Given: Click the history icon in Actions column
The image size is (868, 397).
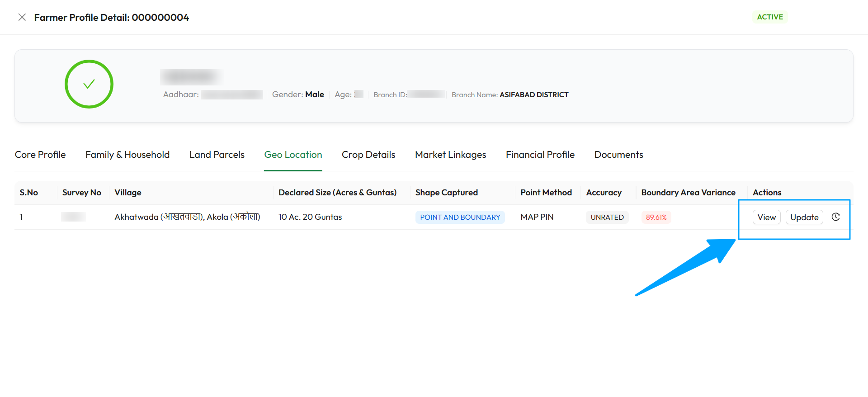Looking at the screenshot, I should [835, 217].
